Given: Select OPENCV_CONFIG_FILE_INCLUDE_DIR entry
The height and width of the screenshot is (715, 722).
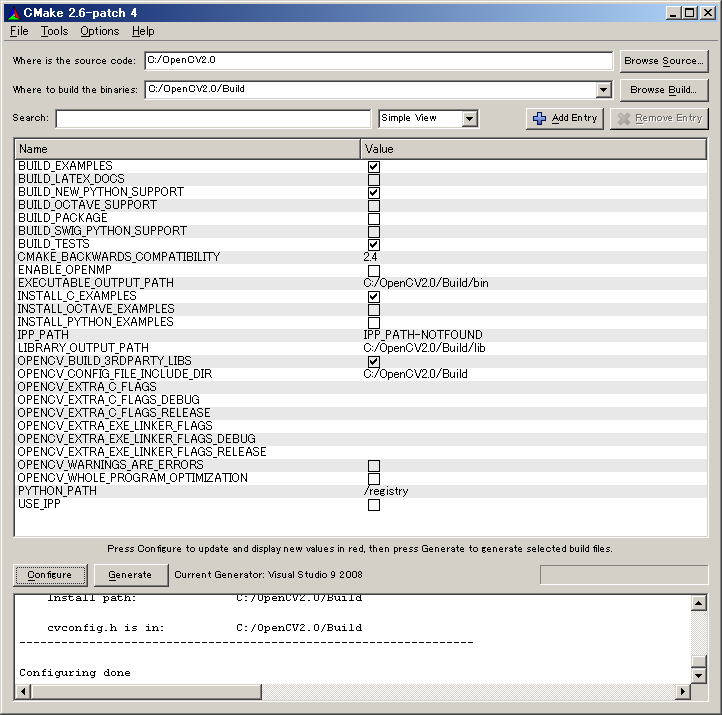Looking at the screenshot, I should (x=115, y=374).
